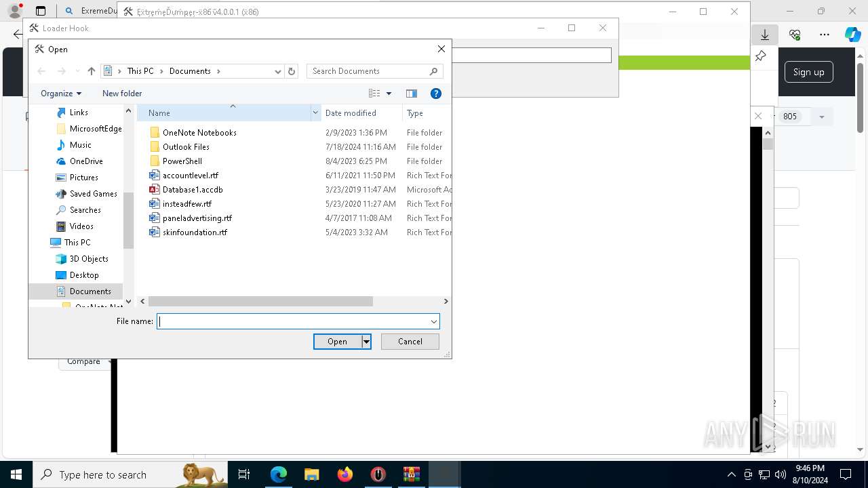
Task: Change the file view layout icon
Action: tap(374, 94)
